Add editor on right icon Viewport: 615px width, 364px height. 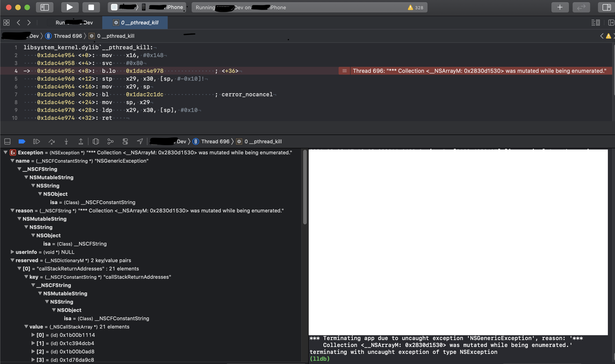pos(611,23)
